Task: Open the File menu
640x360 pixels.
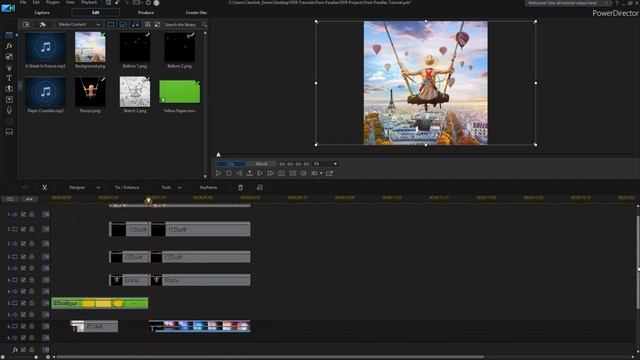Action: pyautogui.click(x=23, y=2)
